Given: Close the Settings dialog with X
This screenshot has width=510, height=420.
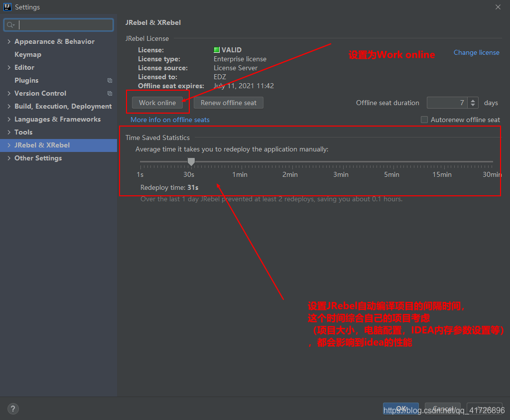Looking at the screenshot, I should point(498,7).
